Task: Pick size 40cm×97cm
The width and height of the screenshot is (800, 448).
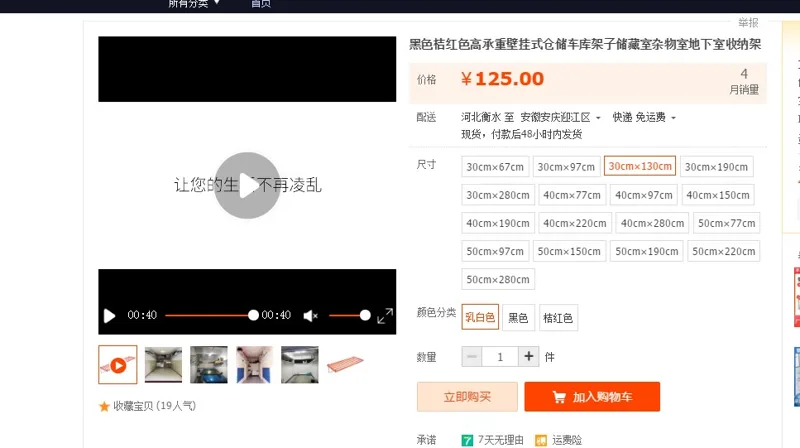Action: coord(644,195)
